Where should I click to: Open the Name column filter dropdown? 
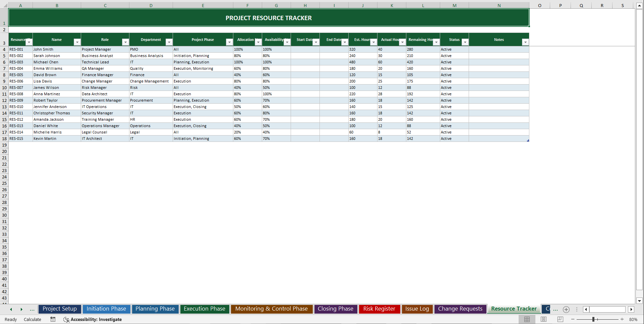point(77,42)
